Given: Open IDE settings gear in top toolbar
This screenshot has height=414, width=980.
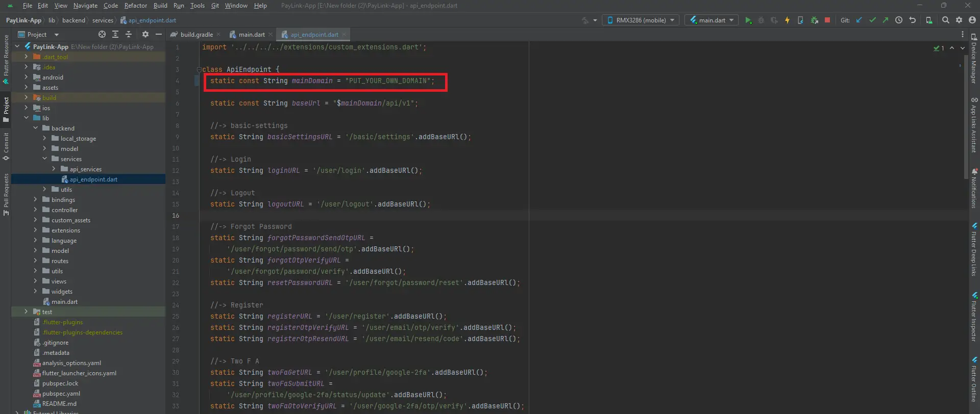Looking at the screenshot, I should [959, 20].
